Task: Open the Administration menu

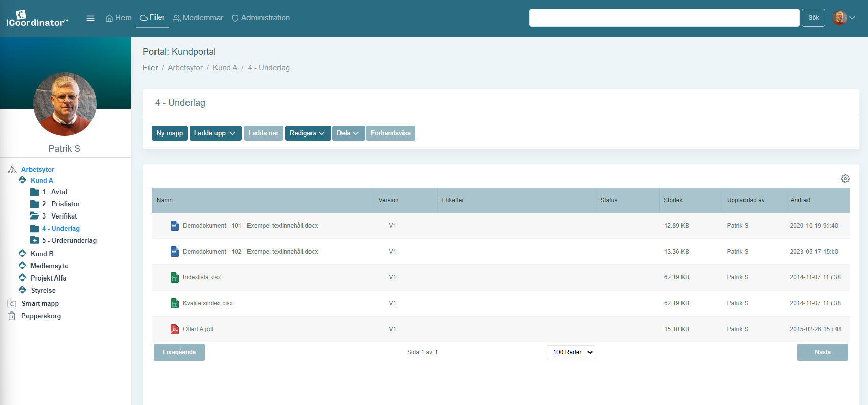Action: pos(261,18)
